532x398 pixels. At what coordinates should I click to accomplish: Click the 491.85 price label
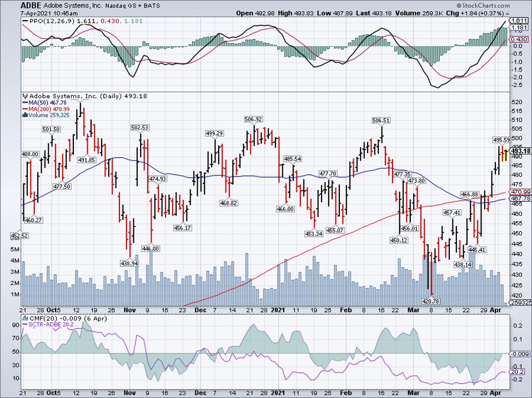[x=87, y=160]
